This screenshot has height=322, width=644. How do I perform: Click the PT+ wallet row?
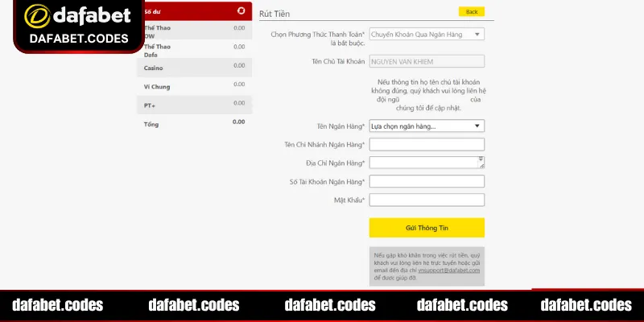point(194,105)
